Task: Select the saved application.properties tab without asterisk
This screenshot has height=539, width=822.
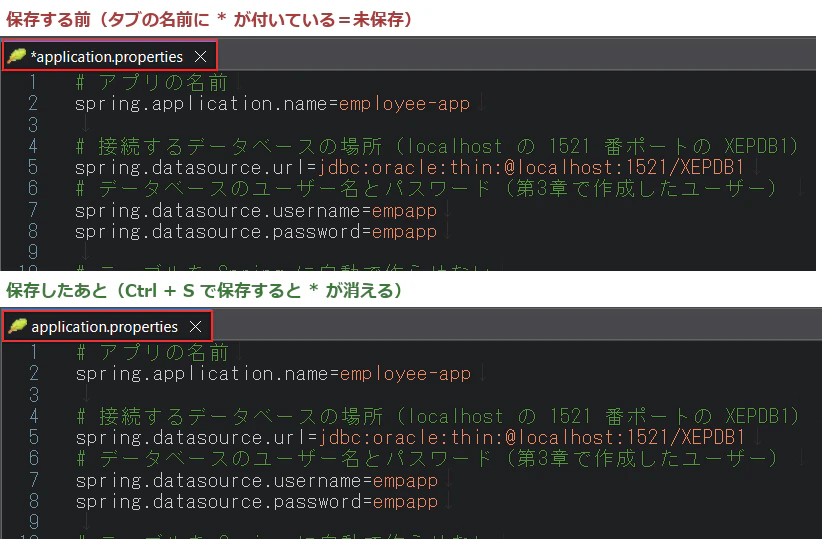Action: [x=107, y=326]
